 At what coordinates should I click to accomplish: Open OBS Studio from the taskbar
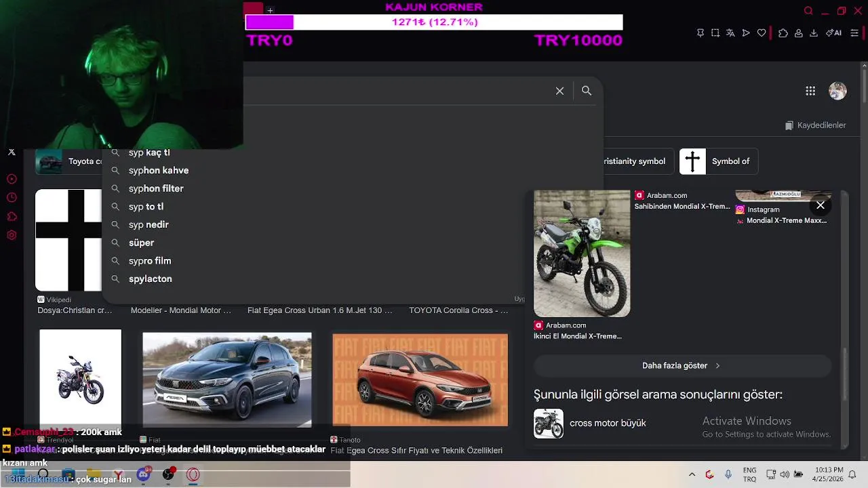169,474
